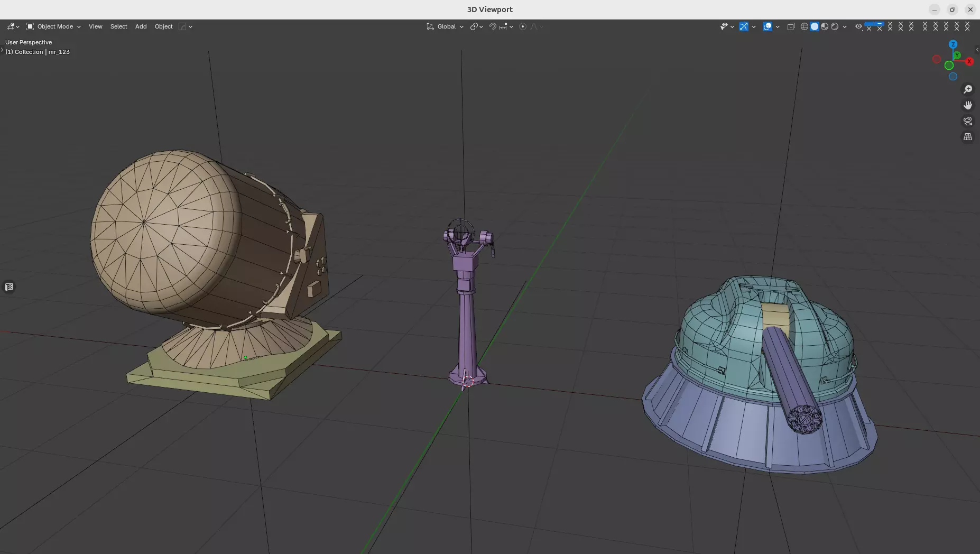Click the zoom magnifier icon in viewport

(968, 89)
